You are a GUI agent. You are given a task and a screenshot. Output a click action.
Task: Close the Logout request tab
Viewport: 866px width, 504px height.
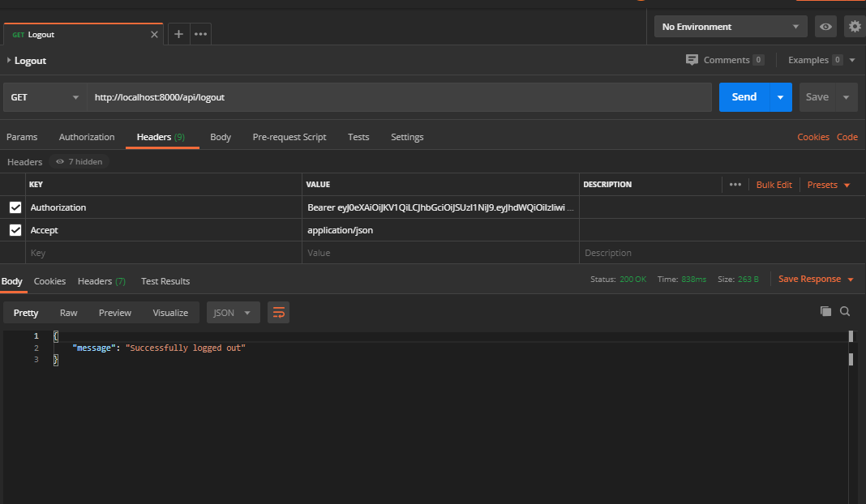click(154, 34)
